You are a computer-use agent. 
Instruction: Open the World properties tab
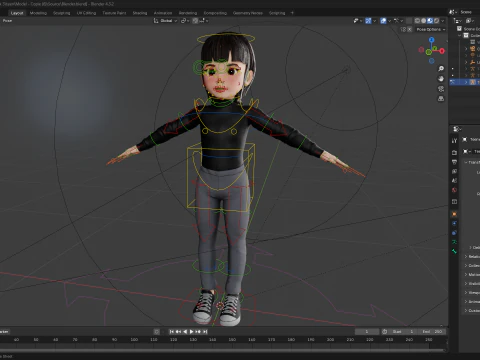(454, 190)
